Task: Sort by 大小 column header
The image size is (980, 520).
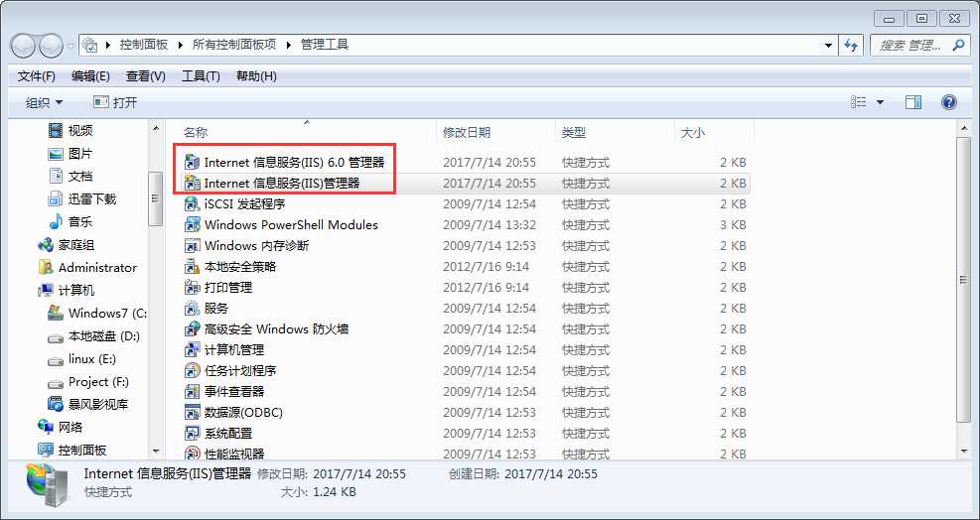Action: 714,133
